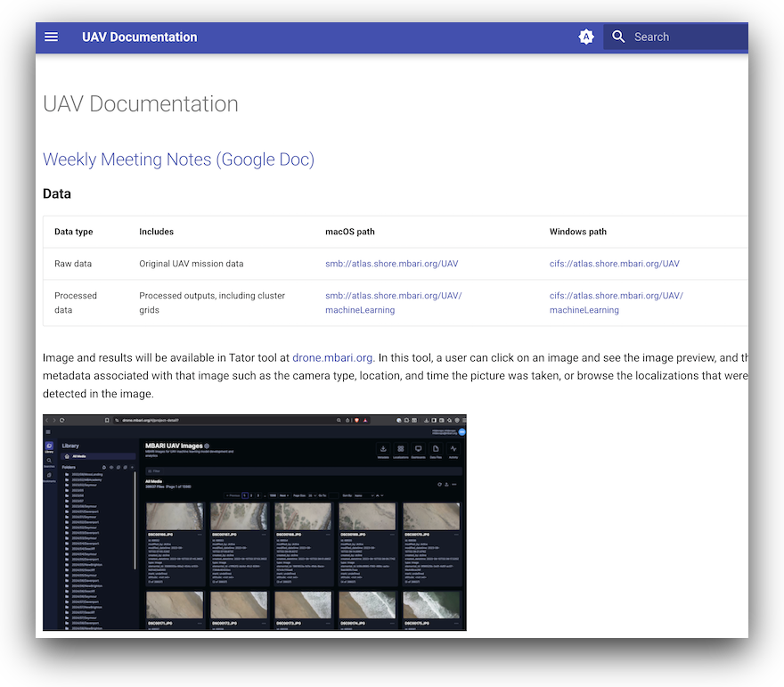Click the Data Files icon in screenshot

436,449
